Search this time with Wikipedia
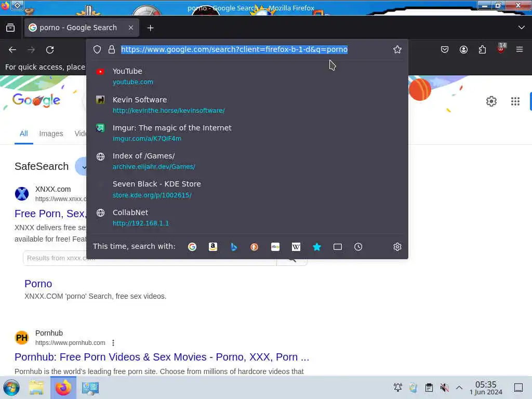This screenshot has height=399, width=532. click(x=296, y=247)
